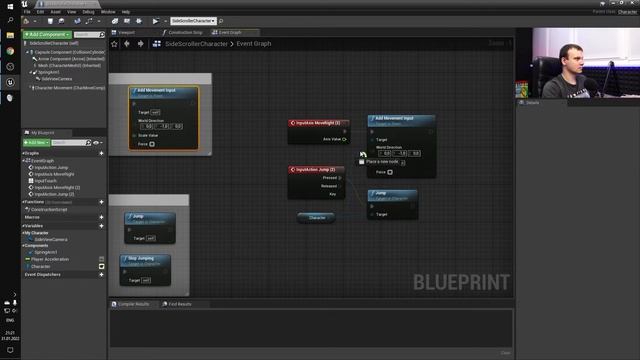
Task: Click the Target pin on the right Jump node
Action: 372,214
